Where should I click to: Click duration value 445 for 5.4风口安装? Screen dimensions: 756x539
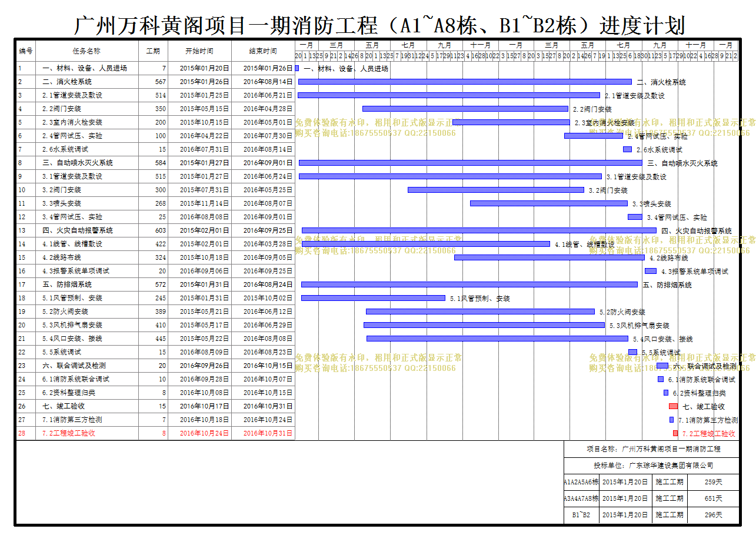click(160, 339)
